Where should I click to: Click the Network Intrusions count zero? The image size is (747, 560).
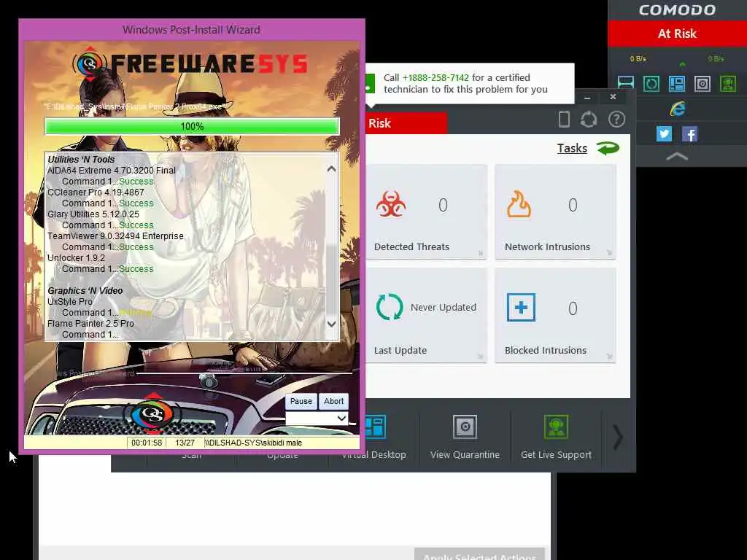(x=573, y=205)
